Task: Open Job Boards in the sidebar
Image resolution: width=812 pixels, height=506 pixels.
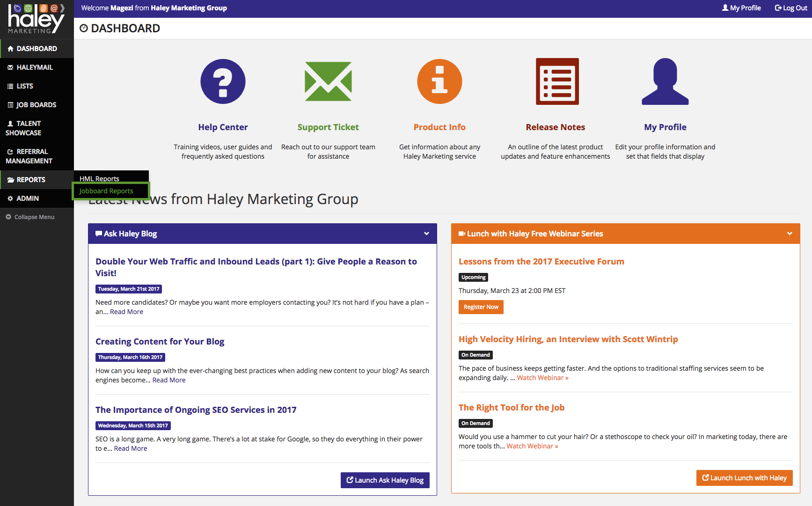Action: (37, 105)
